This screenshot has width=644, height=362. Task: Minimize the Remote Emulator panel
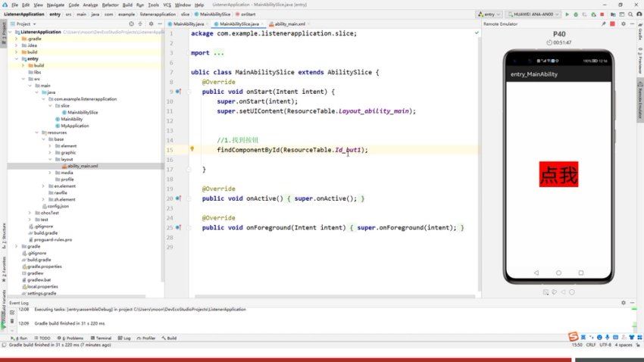pos(632,24)
